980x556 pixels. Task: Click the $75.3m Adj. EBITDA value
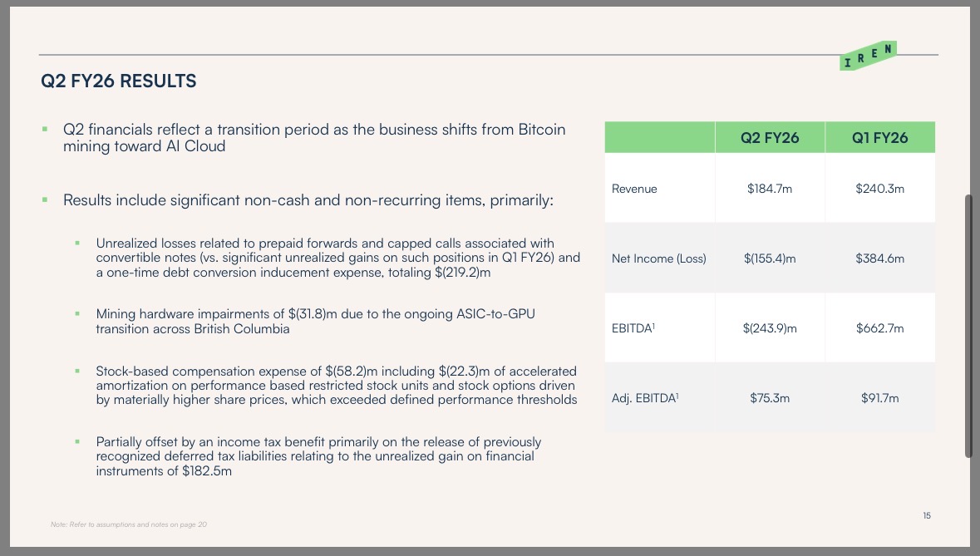pyautogui.click(x=770, y=398)
